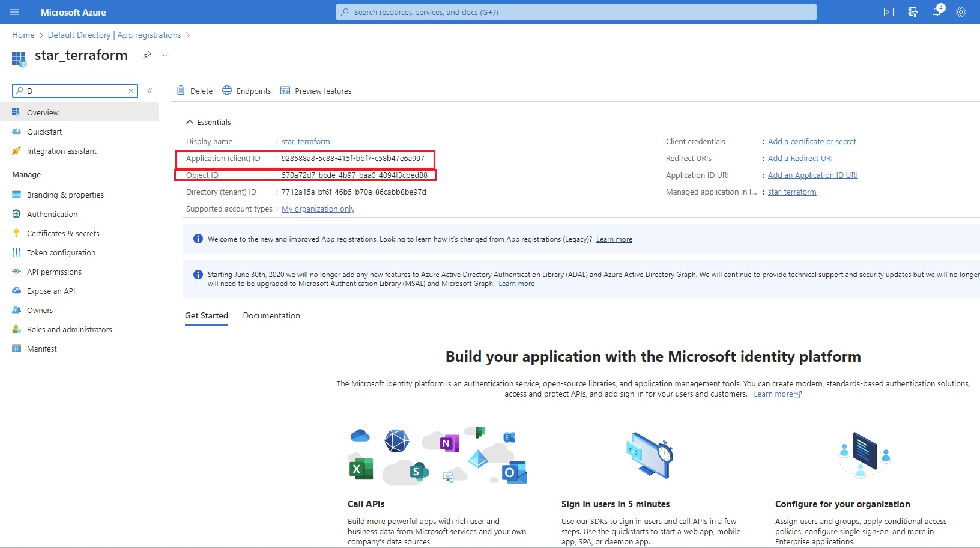The width and height of the screenshot is (980, 548).
Task: Click the Certificates & secrets key icon
Action: [x=16, y=233]
